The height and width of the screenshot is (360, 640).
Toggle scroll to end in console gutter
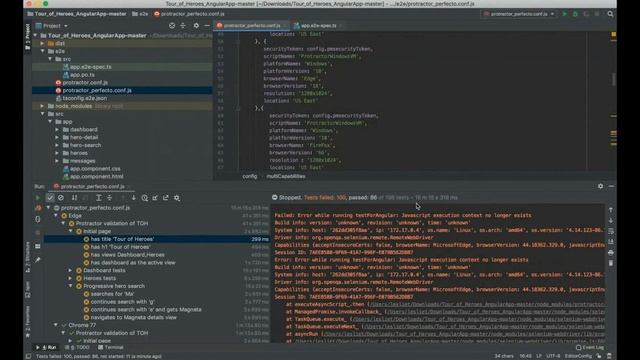coord(611,242)
